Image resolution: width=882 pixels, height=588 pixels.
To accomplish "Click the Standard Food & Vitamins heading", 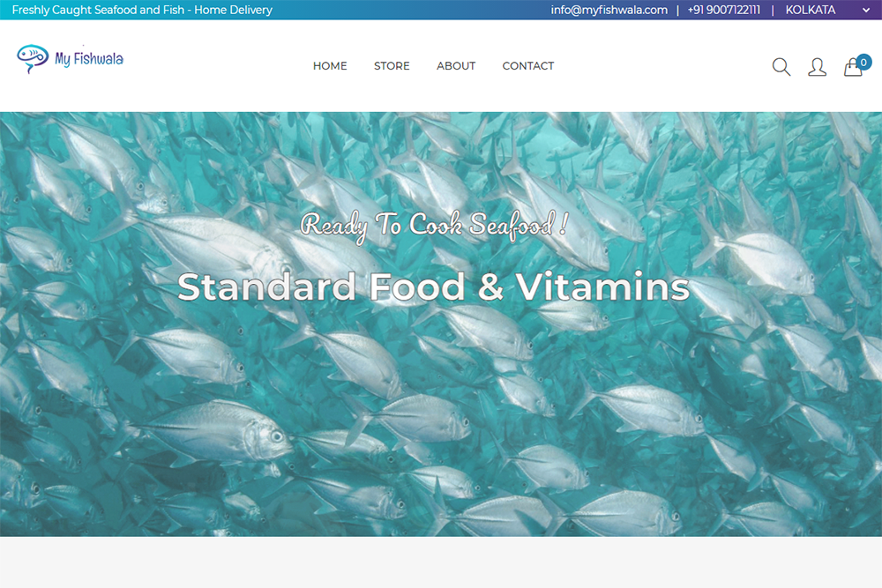I will (x=433, y=287).
